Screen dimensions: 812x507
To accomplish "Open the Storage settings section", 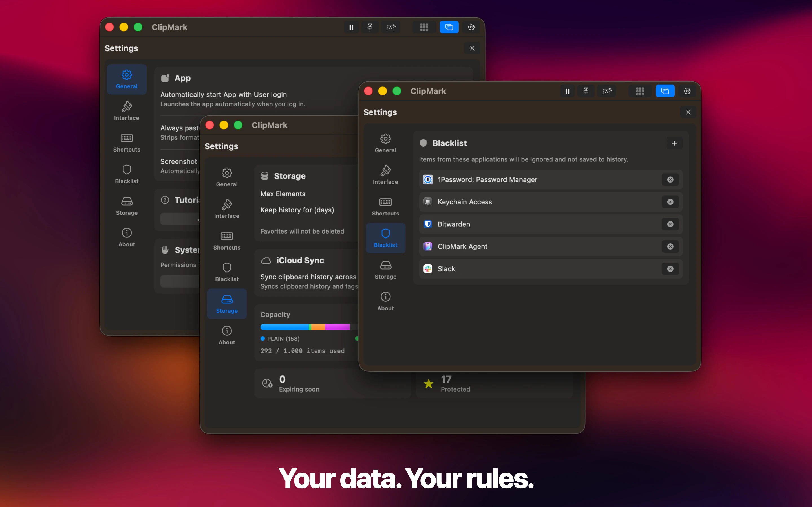I will [x=385, y=270].
